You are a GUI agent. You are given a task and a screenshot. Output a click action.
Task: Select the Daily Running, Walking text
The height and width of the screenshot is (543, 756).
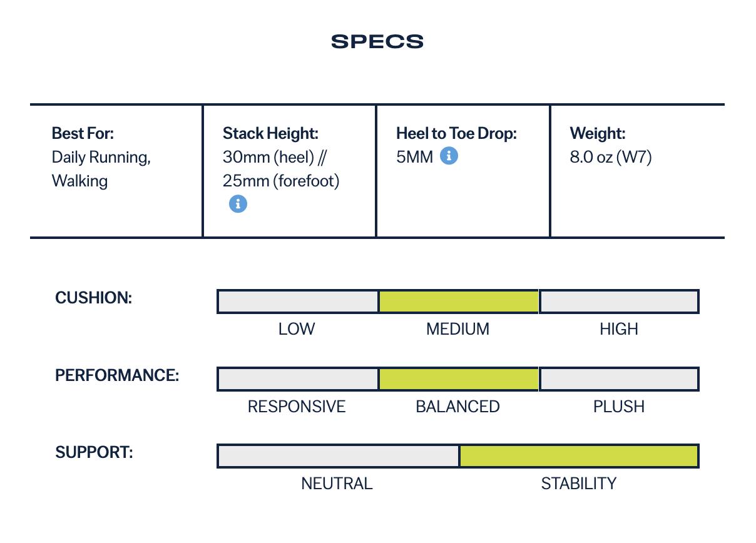coord(101,169)
